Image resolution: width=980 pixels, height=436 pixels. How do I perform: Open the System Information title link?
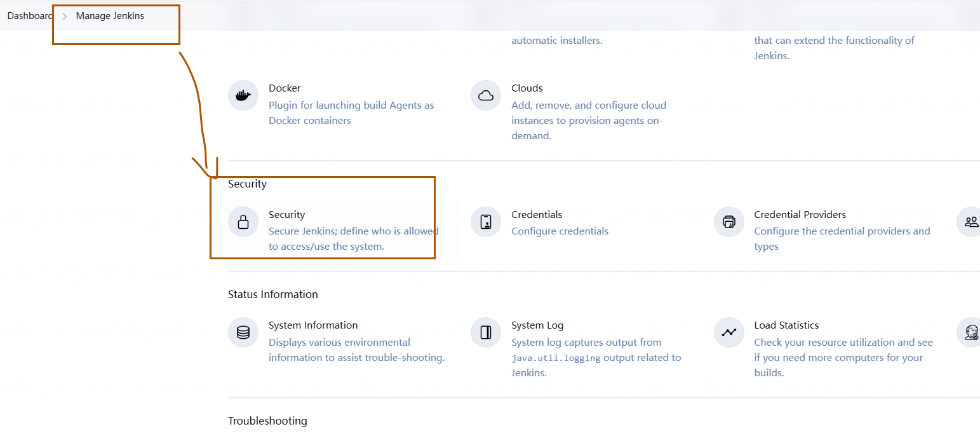[313, 325]
